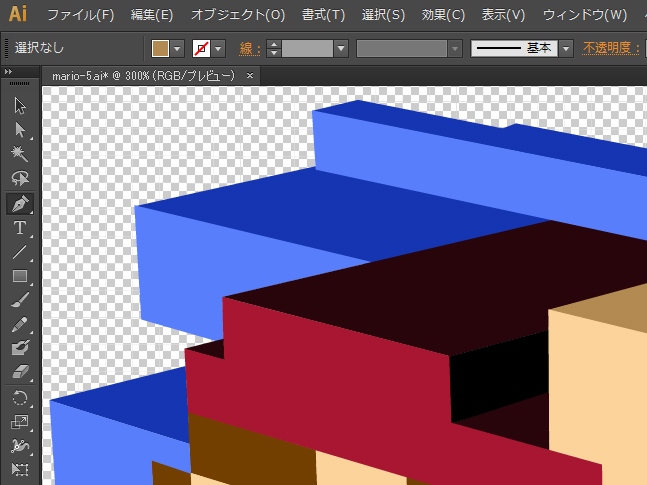The height and width of the screenshot is (485, 647).
Task: Select the Type tool
Action: tap(19, 228)
